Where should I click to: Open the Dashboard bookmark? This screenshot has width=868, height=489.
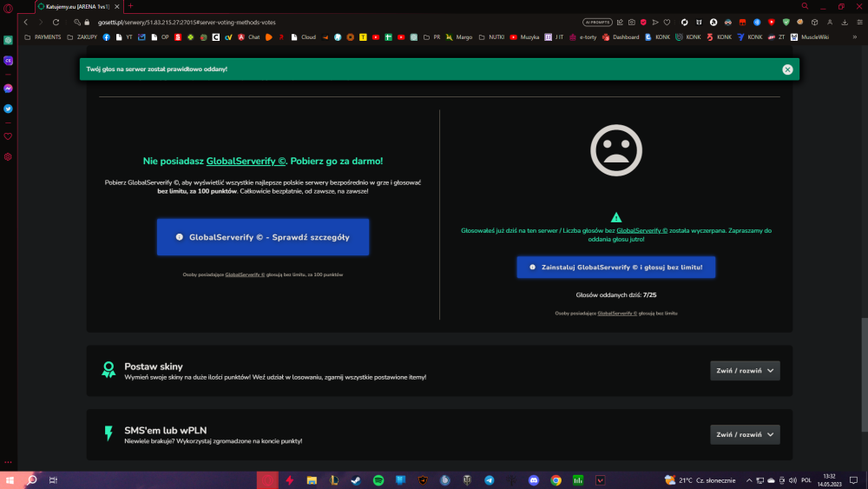(621, 37)
